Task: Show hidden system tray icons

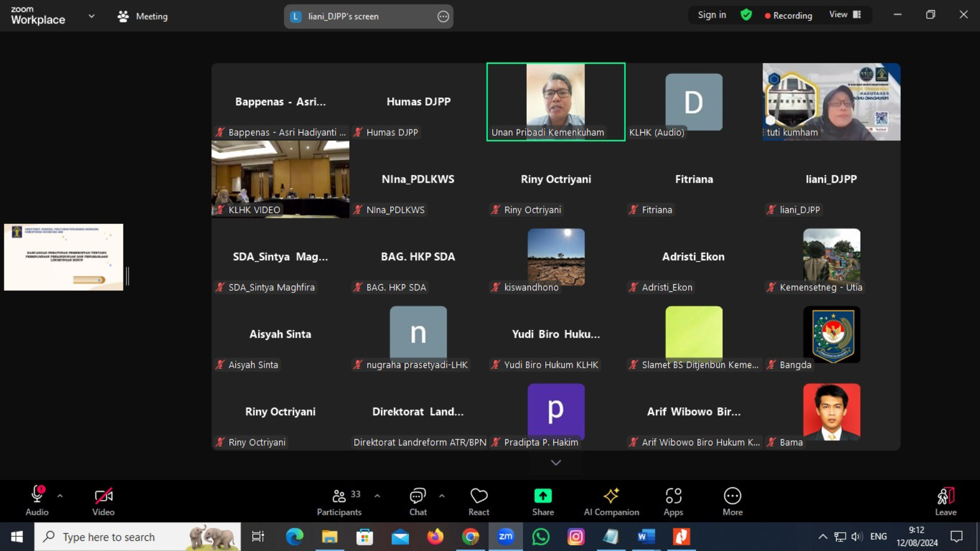Action: pos(823,537)
